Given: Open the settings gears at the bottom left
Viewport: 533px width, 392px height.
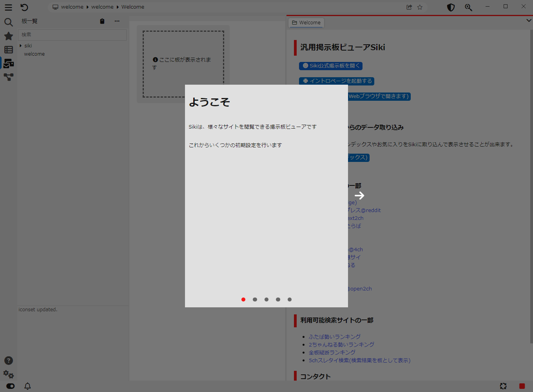Looking at the screenshot, I should point(8,374).
